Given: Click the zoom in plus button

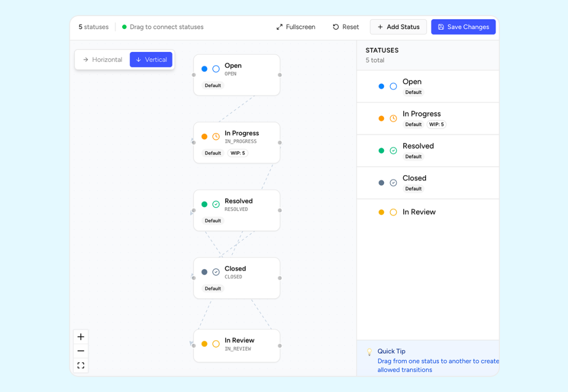Looking at the screenshot, I should 81,337.
